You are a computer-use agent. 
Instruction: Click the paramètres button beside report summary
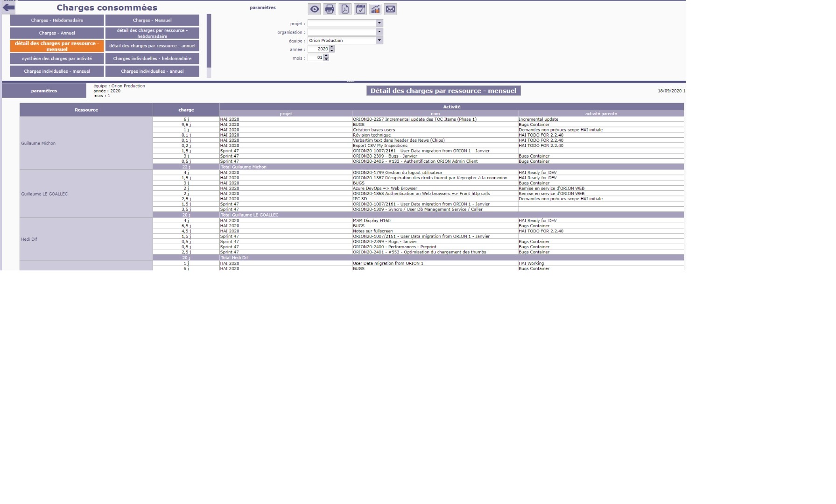point(44,91)
